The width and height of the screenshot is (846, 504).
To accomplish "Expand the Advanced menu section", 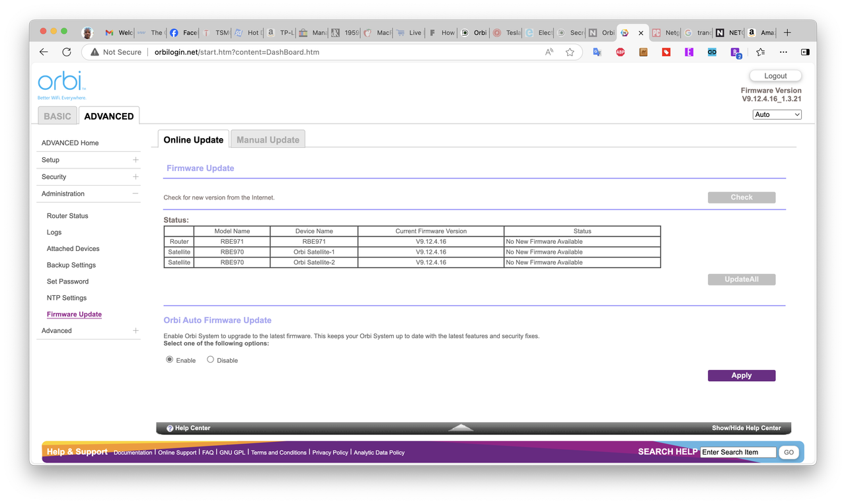I will point(135,330).
